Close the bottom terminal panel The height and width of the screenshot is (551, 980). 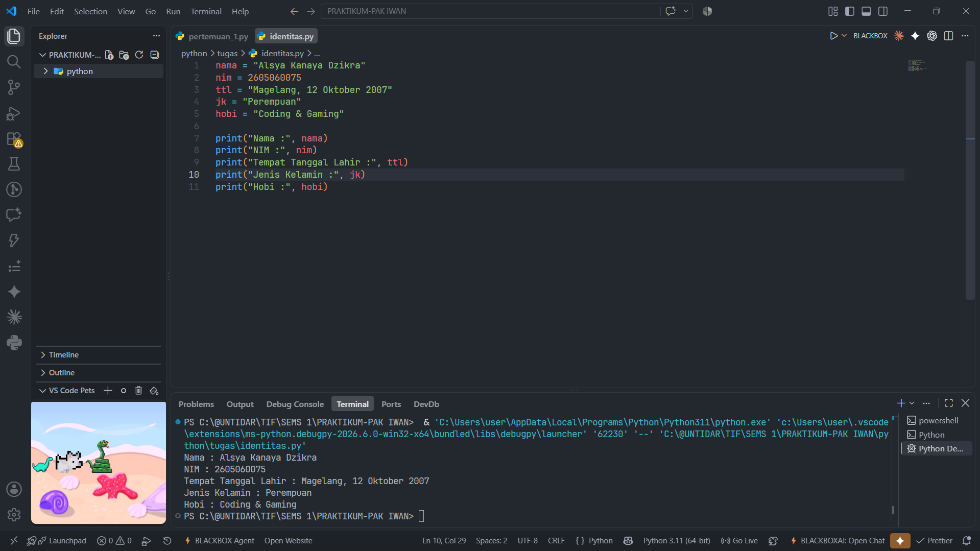click(x=965, y=403)
